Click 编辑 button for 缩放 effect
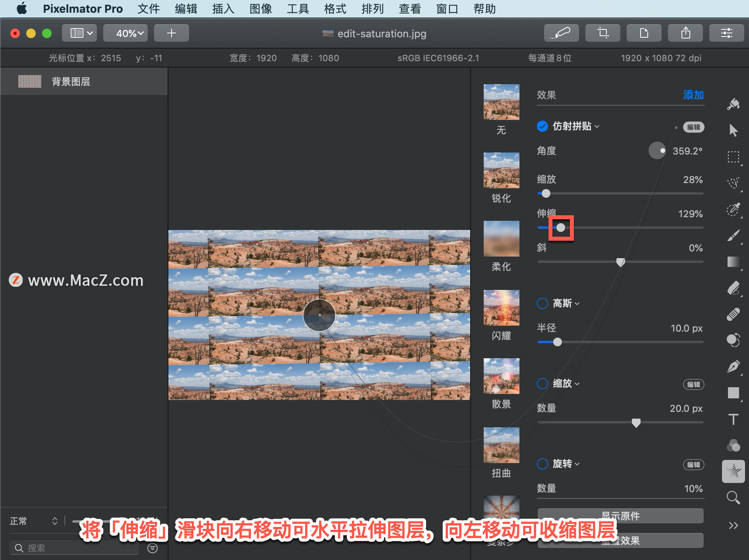The image size is (749, 560). click(693, 384)
